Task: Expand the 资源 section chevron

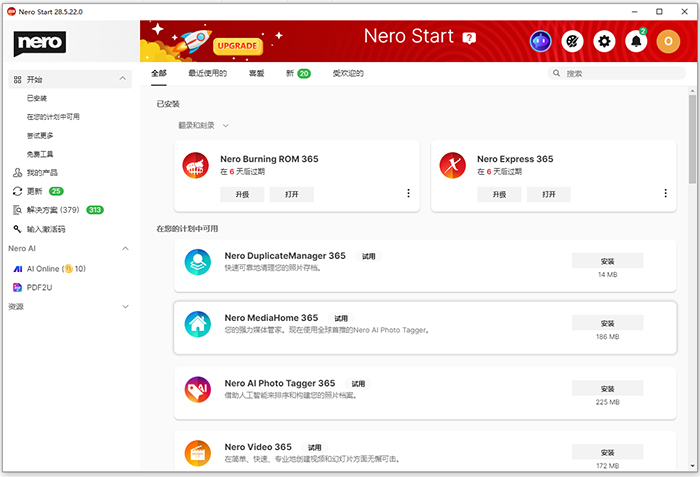Action: (x=125, y=306)
